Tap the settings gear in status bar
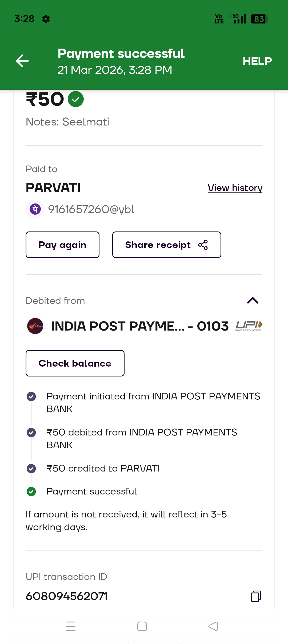Viewport: 288px width, 644px height. (x=46, y=19)
